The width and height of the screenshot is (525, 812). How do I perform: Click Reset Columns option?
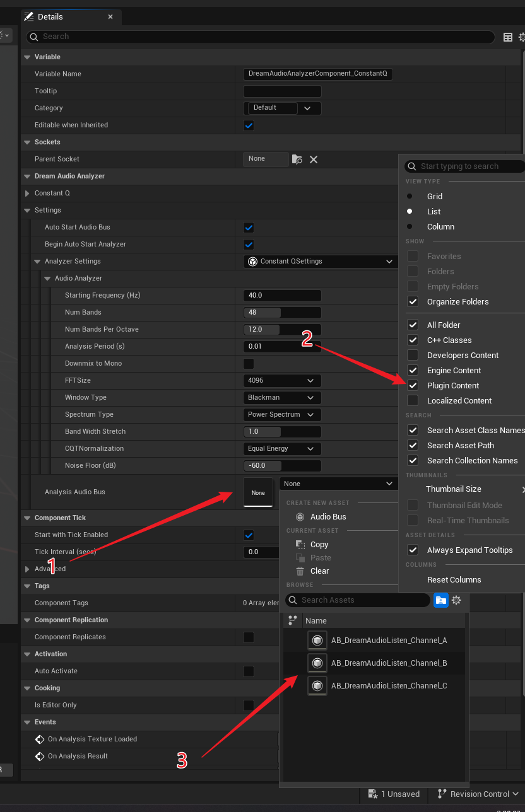click(x=454, y=580)
